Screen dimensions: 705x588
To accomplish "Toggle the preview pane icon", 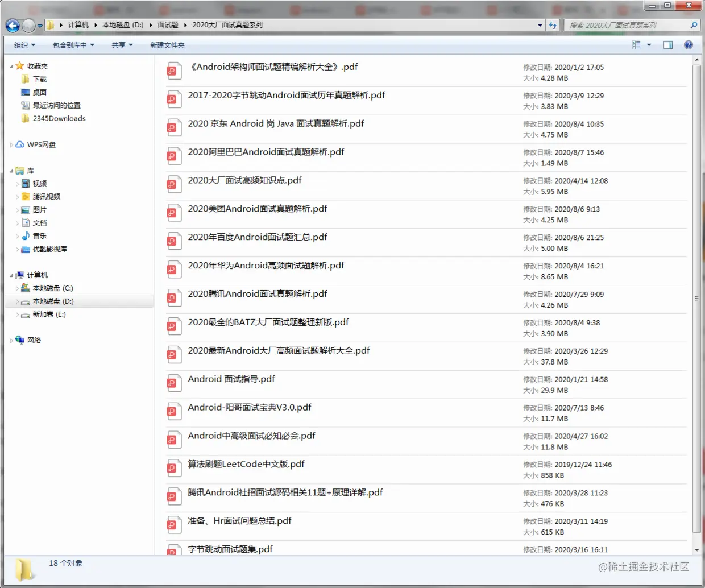I will pyautogui.click(x=668, y=45).
